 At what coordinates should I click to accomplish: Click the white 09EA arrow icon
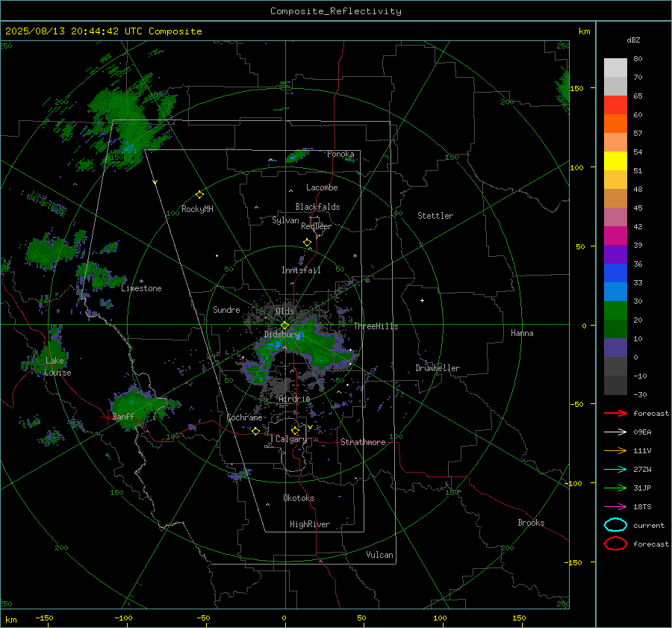click(615, 432)
